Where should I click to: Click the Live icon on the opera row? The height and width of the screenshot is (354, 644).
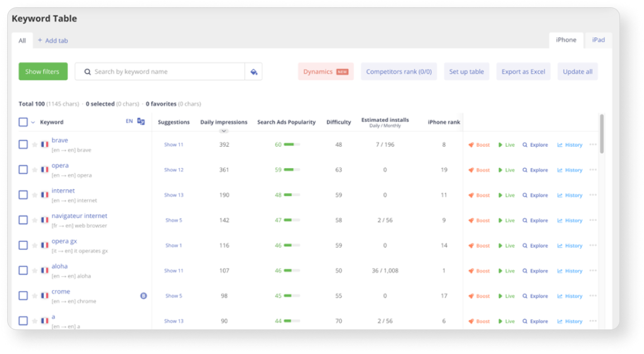click(507, 169)
